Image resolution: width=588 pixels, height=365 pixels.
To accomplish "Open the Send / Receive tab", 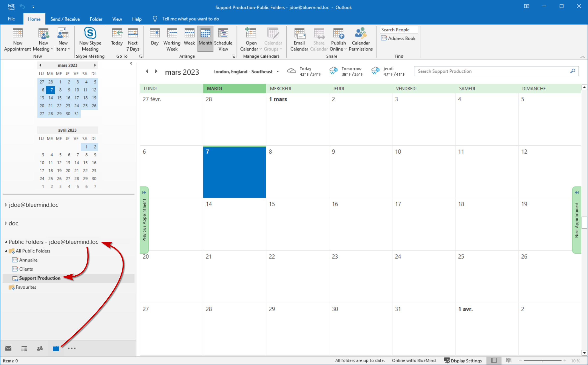I will [65, 19].
